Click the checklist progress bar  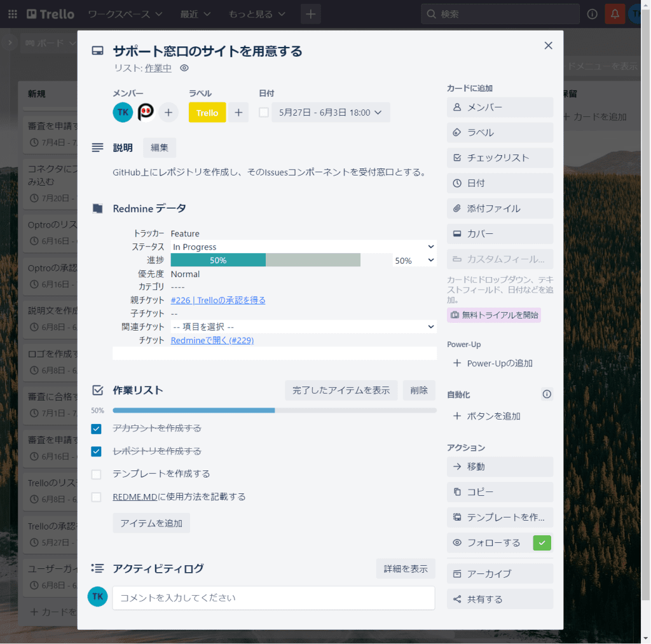[275, 410]
